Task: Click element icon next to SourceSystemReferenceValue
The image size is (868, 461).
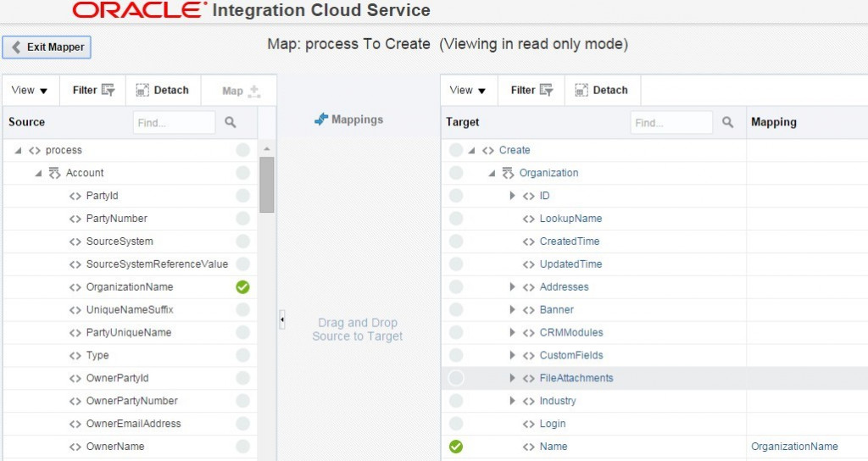Action: 75,264
